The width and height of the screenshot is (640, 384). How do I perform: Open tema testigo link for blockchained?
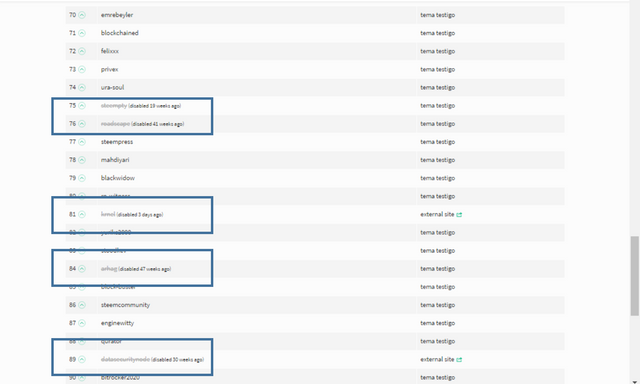pos(438,33)
